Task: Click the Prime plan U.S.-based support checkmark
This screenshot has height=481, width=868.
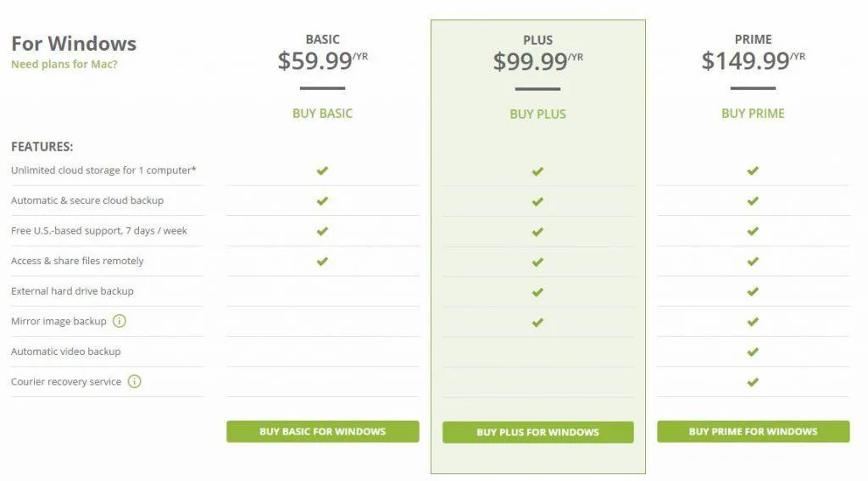Action: (x=753, y=230)
